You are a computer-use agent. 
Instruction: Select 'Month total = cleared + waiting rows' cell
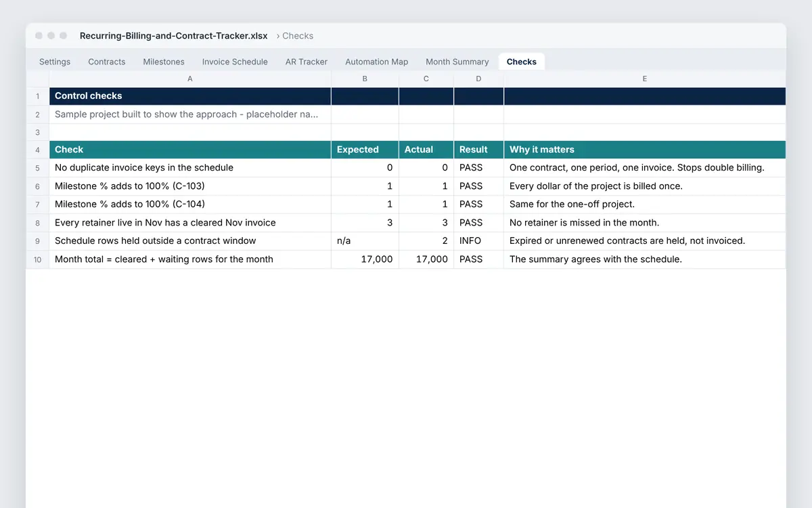pos(190,259)
